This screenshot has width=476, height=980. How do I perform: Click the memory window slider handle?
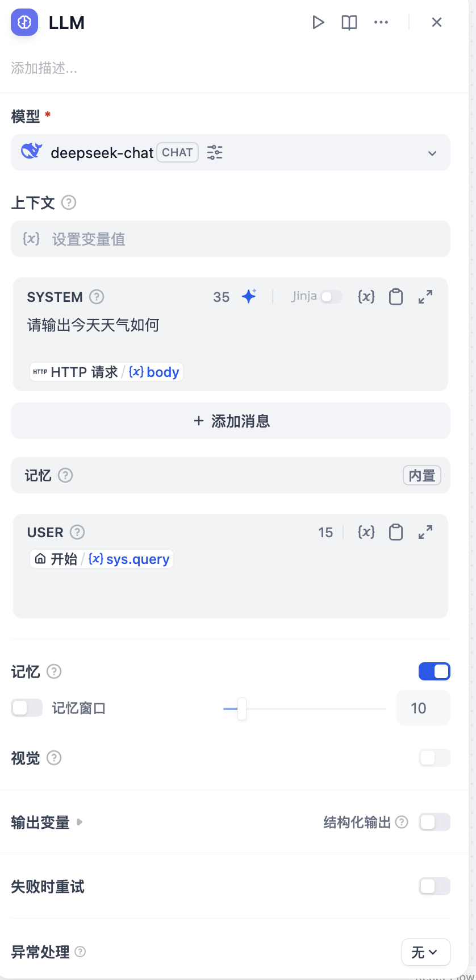coord(242,709)
